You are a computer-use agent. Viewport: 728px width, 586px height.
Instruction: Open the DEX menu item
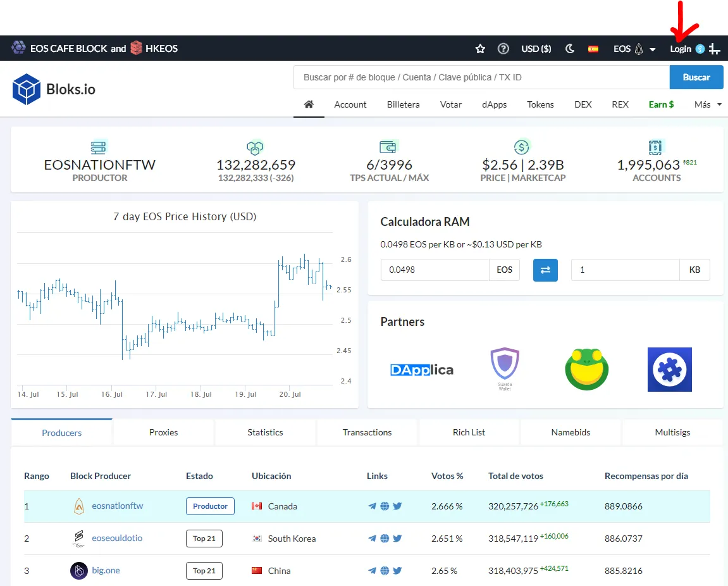click(x=583, y=104)
